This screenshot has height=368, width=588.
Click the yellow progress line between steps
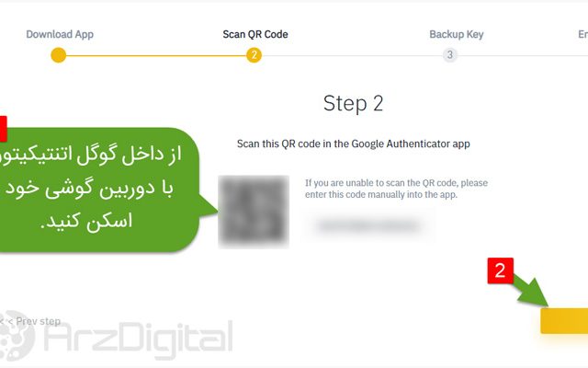[x=156, y=55]
